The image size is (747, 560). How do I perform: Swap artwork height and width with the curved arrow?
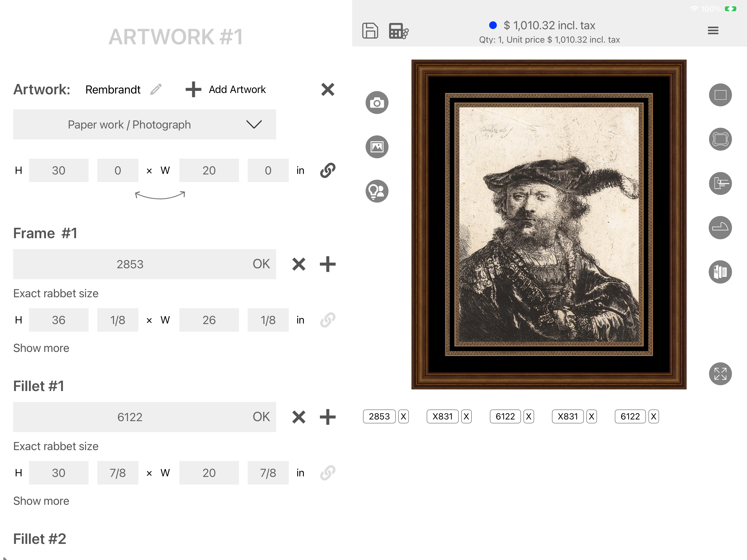tap(160, 195)
